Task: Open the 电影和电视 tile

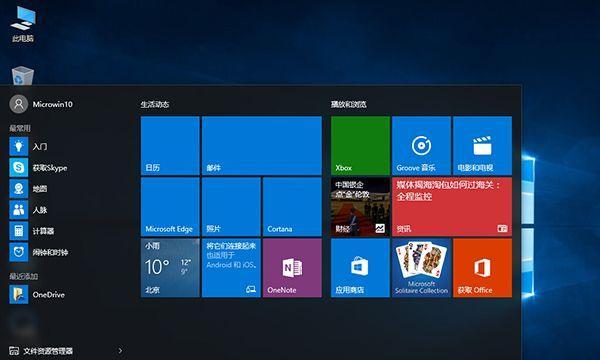Action: (x=483, y=146)
